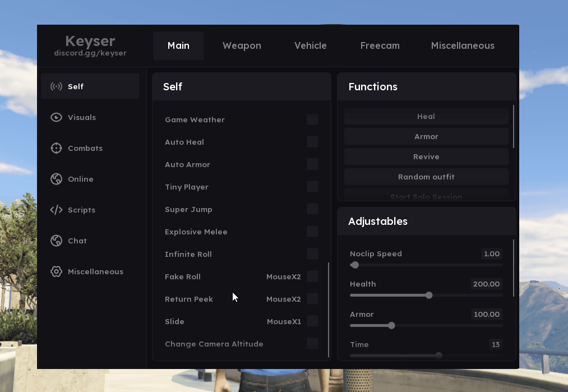
Task: Toggle the Fake Roll checkbox
Action: tap(312, 276)
